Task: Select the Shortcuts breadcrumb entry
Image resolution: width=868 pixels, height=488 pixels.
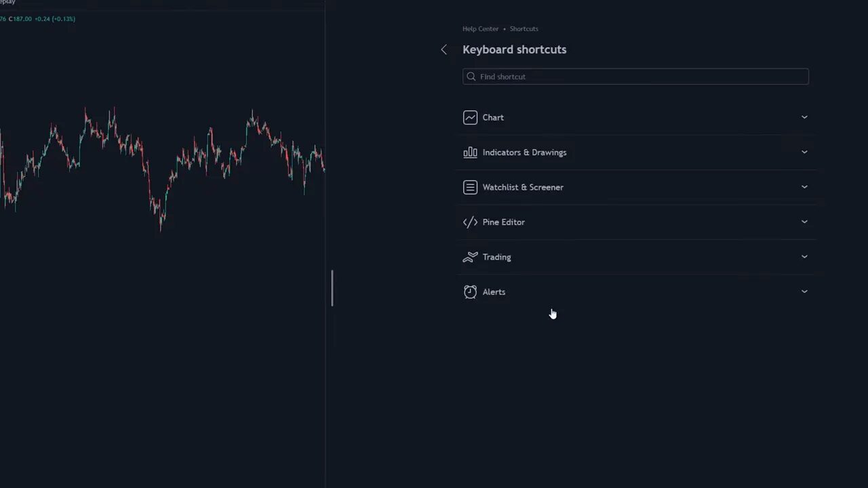Action: (524, 28)
